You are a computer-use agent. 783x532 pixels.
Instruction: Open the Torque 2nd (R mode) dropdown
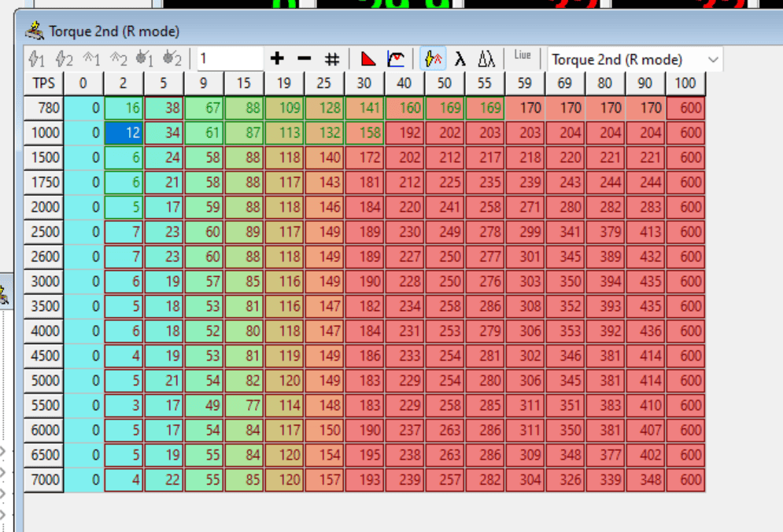[634, 60]
